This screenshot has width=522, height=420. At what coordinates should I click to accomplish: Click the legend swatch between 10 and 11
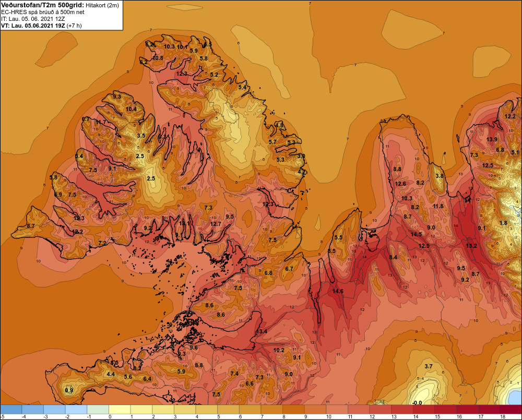pyautogui.click(x=337, y=410)
